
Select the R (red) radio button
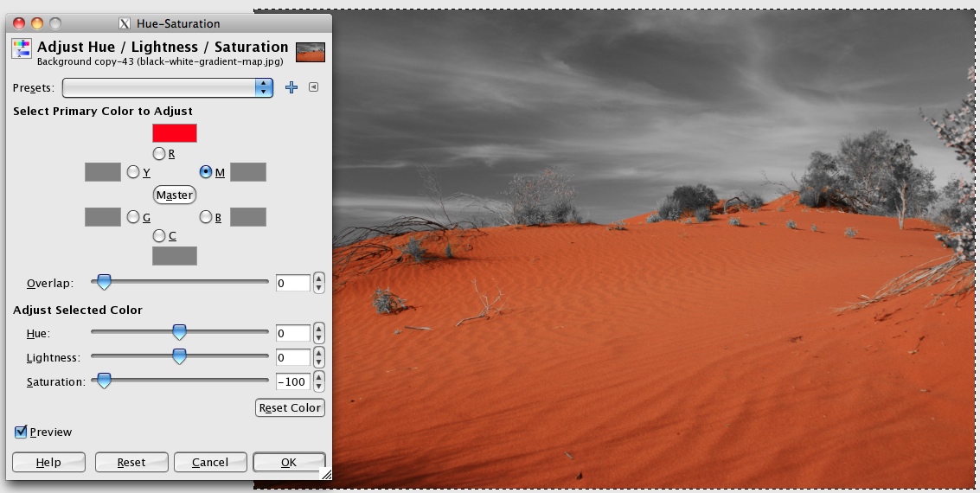click(159, 153)
